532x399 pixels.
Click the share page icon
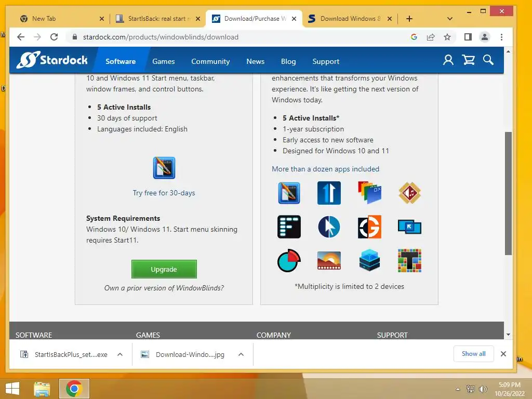pos(431,37)
